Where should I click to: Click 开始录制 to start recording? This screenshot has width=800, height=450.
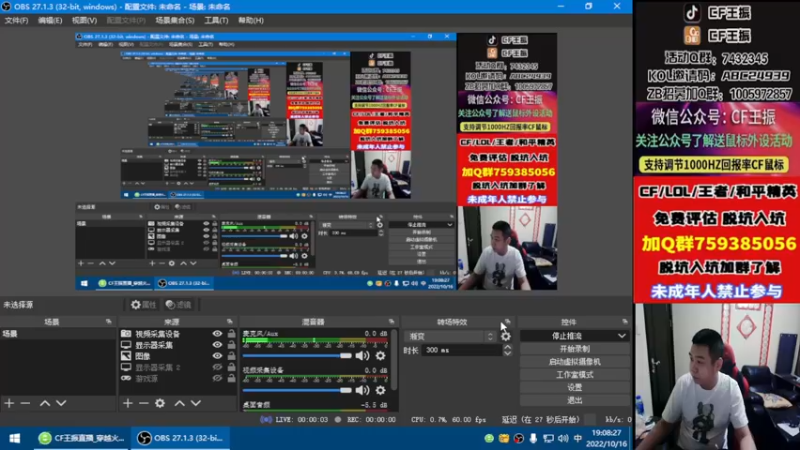(x=574, y=349)
